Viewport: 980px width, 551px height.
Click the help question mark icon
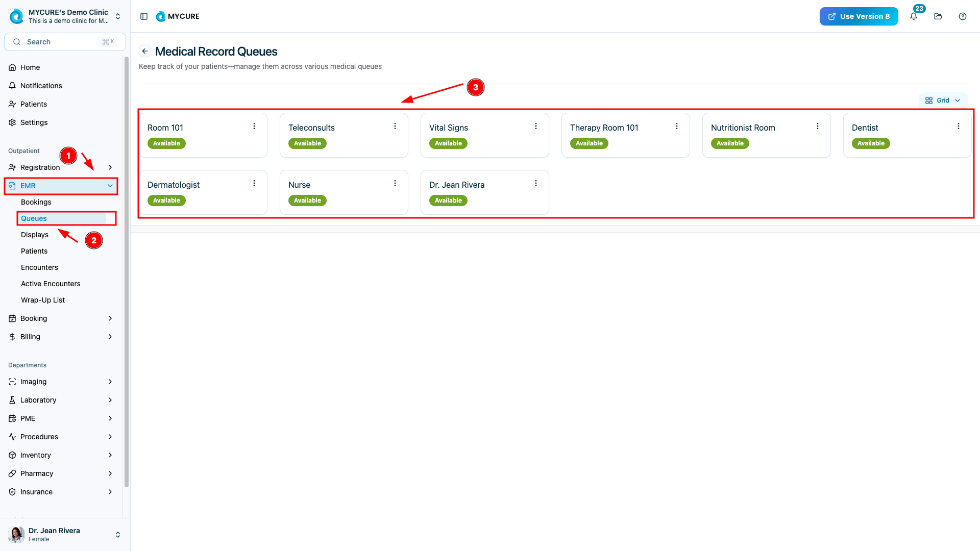[963, 16]
